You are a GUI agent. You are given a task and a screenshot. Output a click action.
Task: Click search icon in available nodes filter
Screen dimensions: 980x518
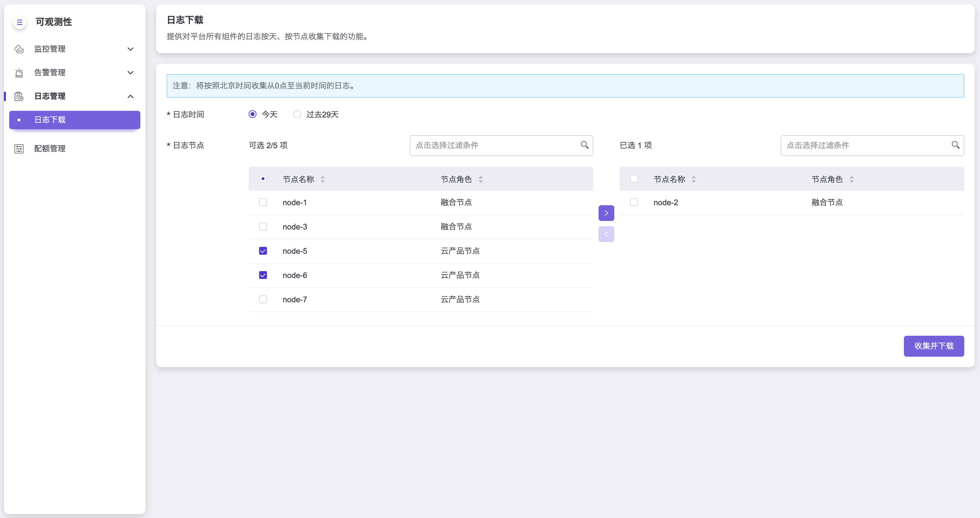[x=584, y=145]
